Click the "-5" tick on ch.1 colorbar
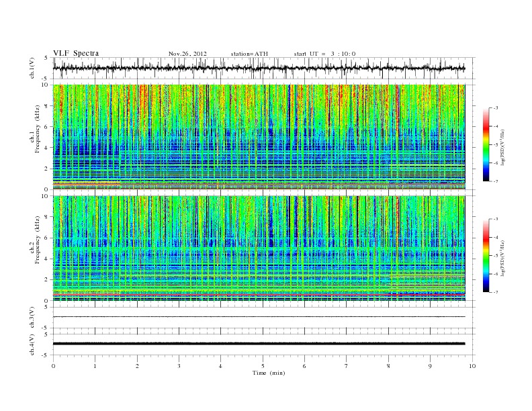 click(496, 145)
